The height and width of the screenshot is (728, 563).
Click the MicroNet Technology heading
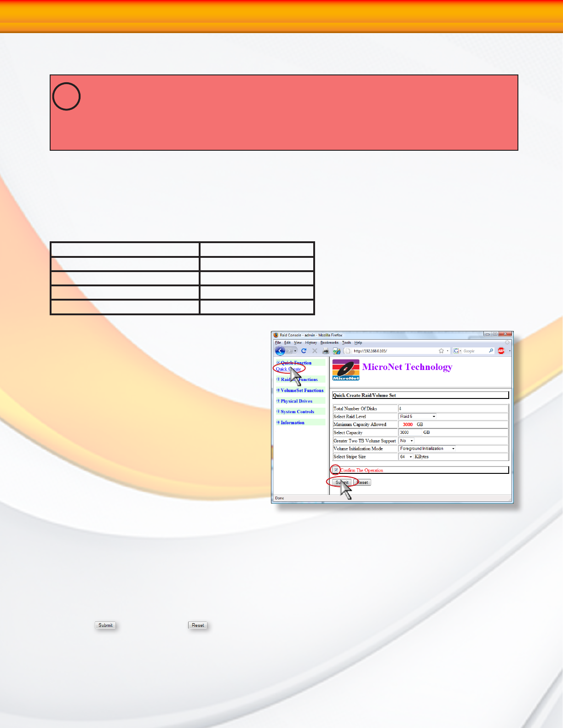[x=407, y=367]
